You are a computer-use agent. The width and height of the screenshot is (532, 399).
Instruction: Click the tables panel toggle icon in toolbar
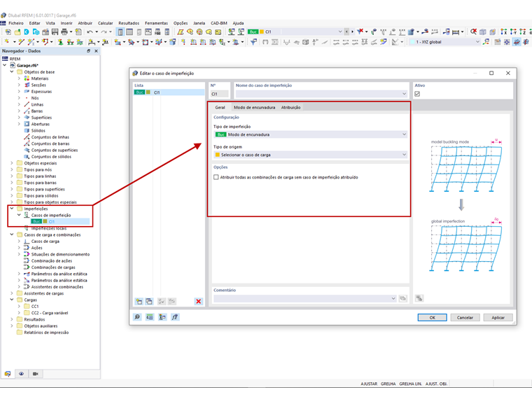(x=129, y=32)
